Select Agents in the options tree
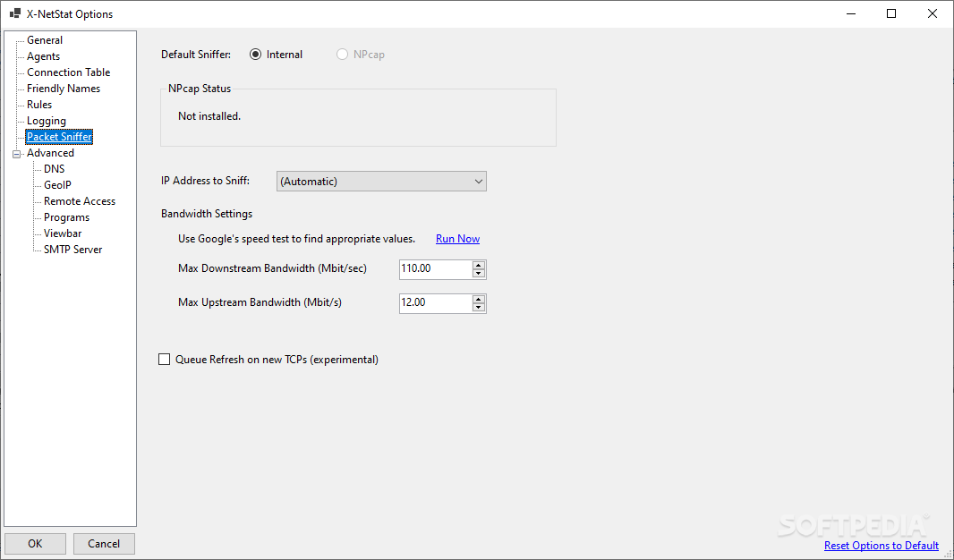 [43, 56]
